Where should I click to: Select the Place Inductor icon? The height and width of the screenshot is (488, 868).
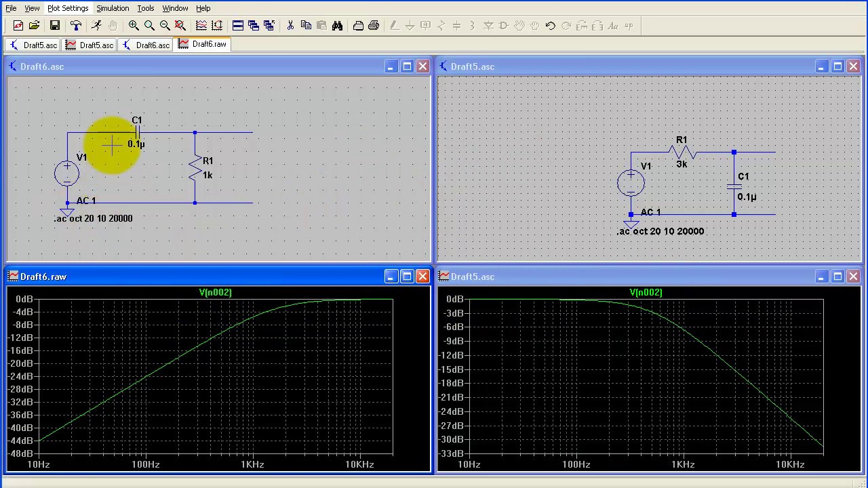coord(472,26)
